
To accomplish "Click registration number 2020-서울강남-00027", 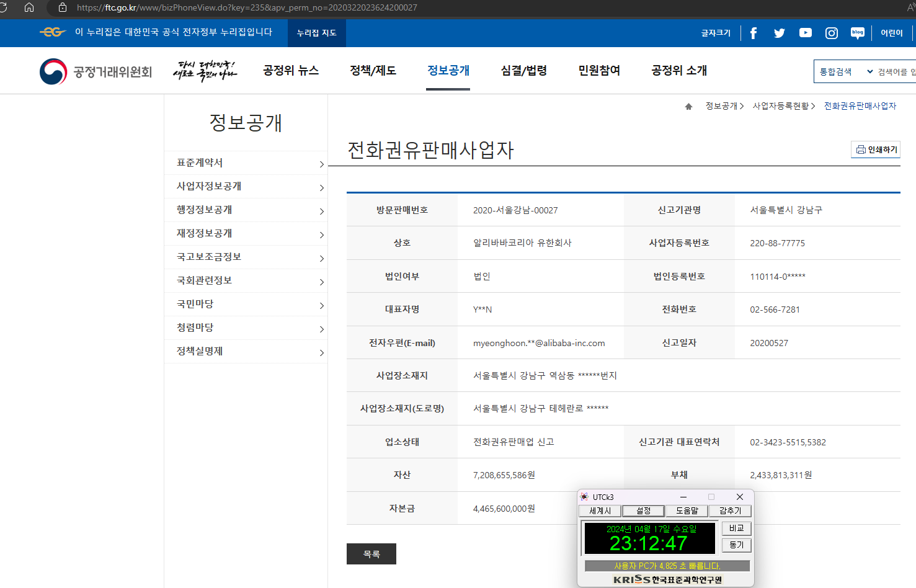I will click(515, 210).
